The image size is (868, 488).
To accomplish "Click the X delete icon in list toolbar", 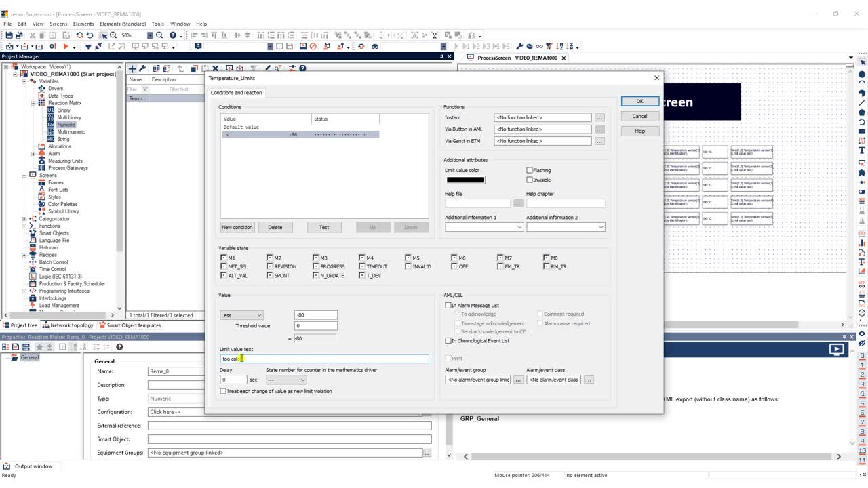I will pyautogui.click(x=215, y=68).
